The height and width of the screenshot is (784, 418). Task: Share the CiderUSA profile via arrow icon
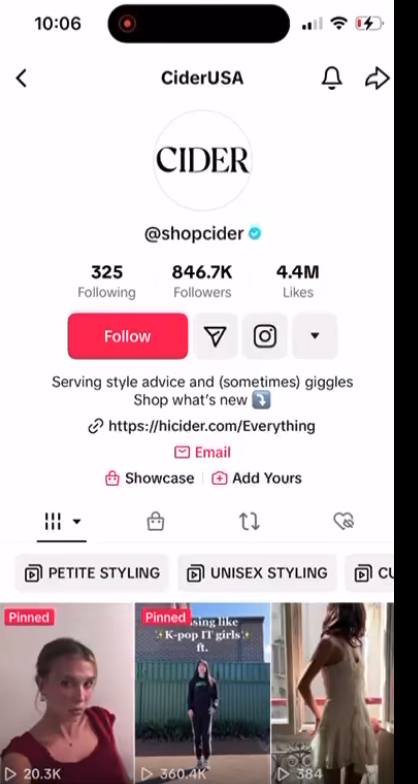click(x=377, y=78)
